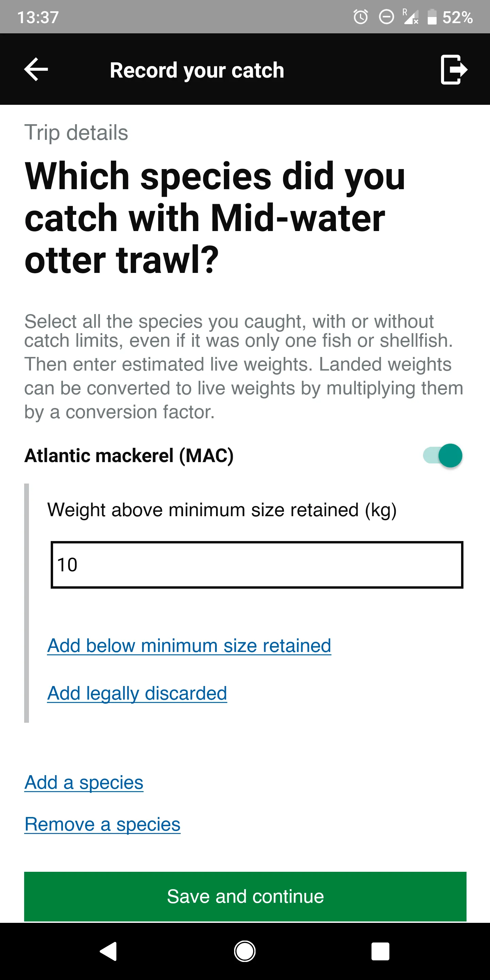Tap the Save and continue button
Image resolution: width=490 pixels, height=980 pixels.
245,896
